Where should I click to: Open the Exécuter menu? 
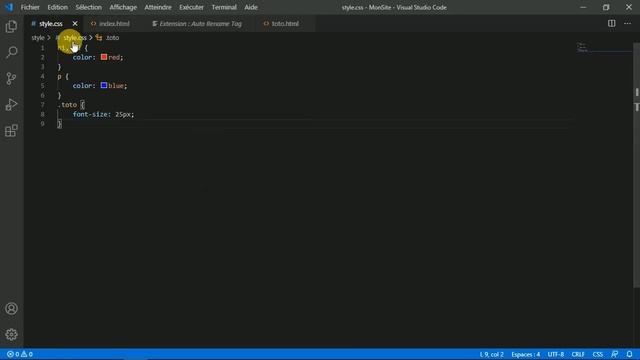pos(191,7)
